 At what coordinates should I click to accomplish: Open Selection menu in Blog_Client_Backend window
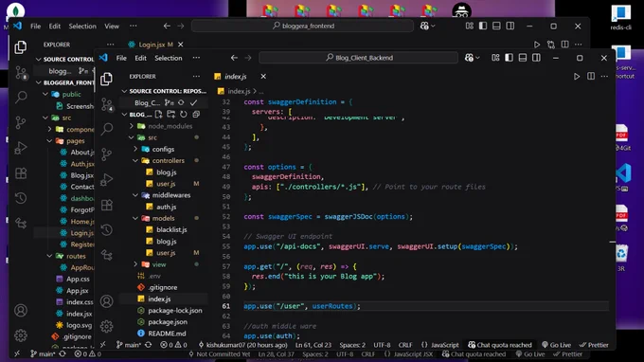(168, 58)
